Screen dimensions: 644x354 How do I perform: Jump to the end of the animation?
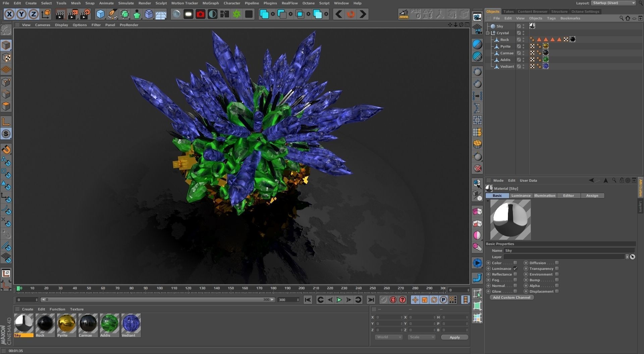click(x=371, y=300)
